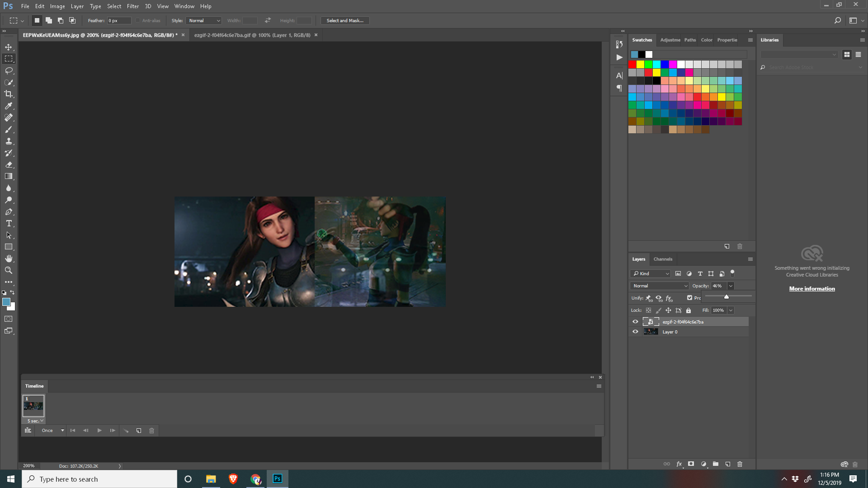Select the red swatch in Swatches panel
The image size is (868, 488).
(632, 64)
